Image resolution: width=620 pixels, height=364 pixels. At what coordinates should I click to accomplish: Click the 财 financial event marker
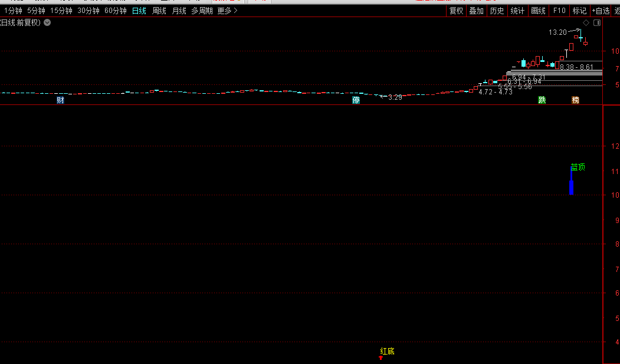(60, 100)
